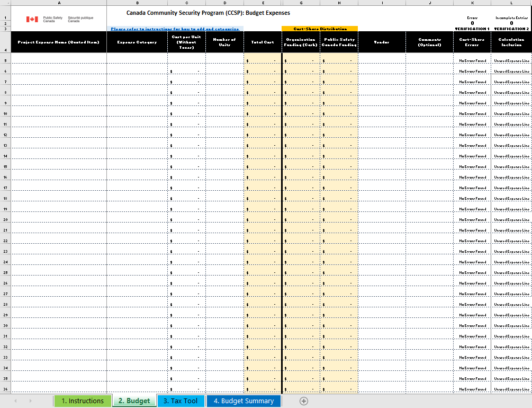Click Cost per Unit cell in row 10
This screenshot has width=532, height=408.
tap(186, 114)
